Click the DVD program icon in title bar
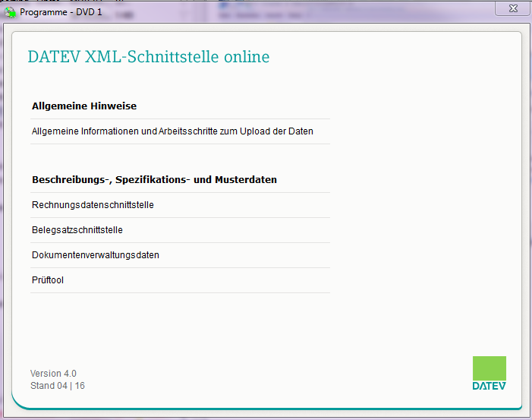The height and width of the screenshot is (420, 532). click(x=10, y=13)
